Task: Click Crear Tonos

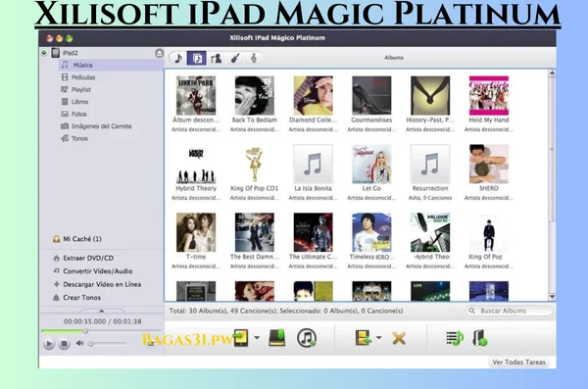Action: point(81,298)
